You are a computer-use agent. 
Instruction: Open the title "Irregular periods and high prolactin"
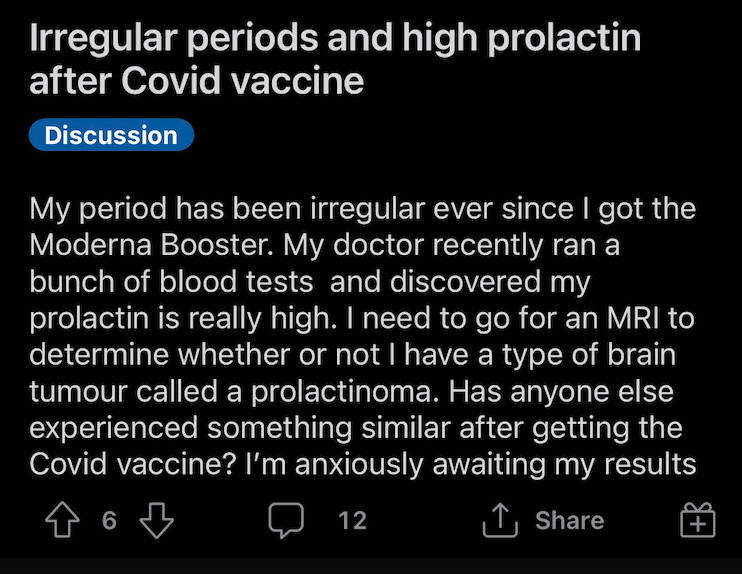coord(335,38)
